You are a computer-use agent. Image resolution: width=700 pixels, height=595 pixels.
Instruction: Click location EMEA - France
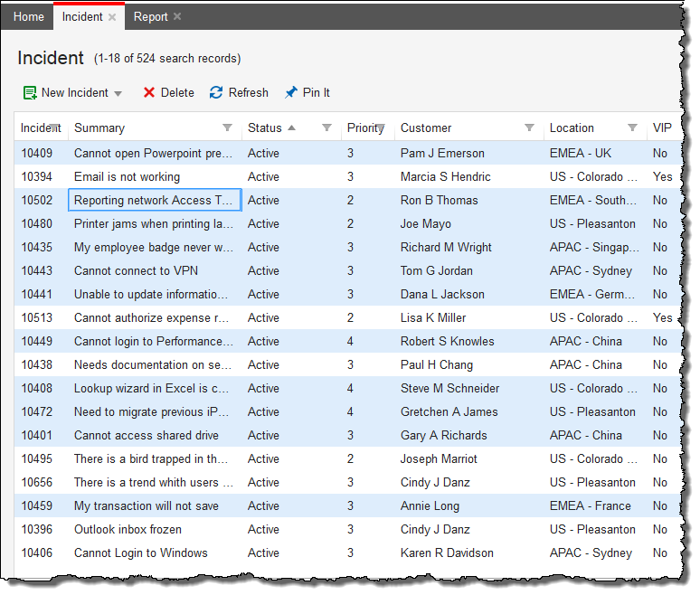pyautogui.click(x=591, y=505)
